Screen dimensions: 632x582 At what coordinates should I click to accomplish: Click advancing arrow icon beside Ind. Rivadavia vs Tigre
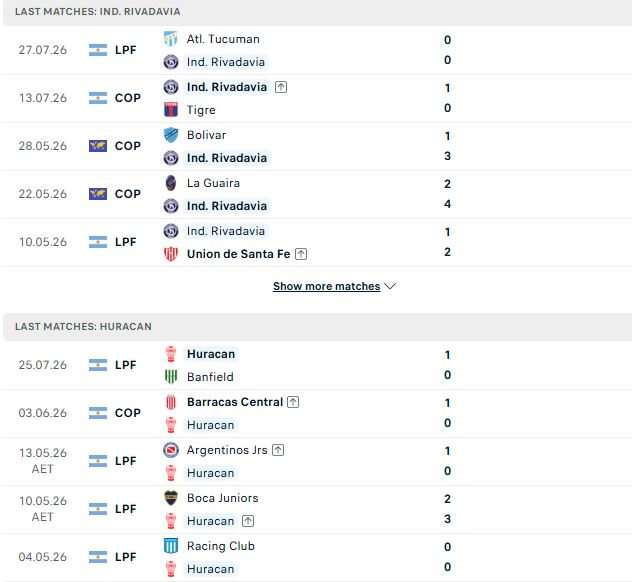[281, 87]
